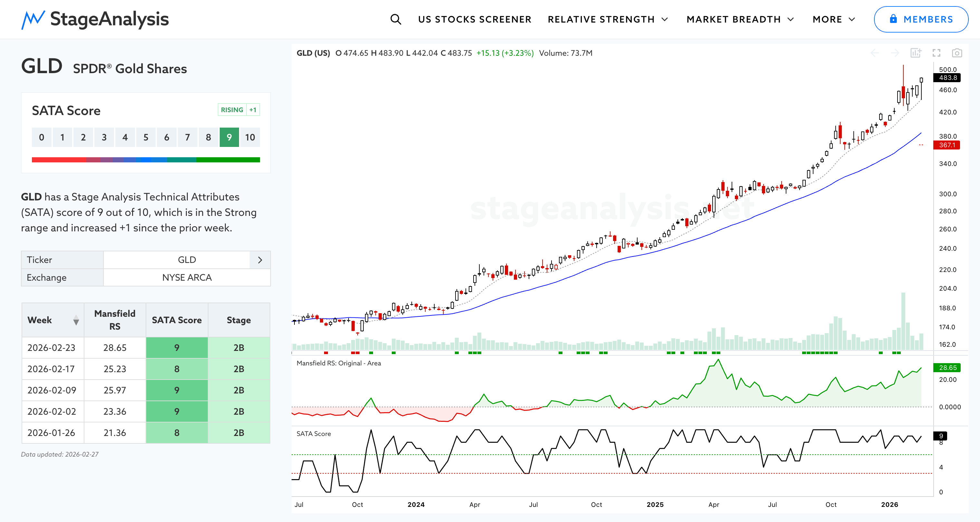
Task: Open the add indicator chart icon
Action: coord(916,53)
